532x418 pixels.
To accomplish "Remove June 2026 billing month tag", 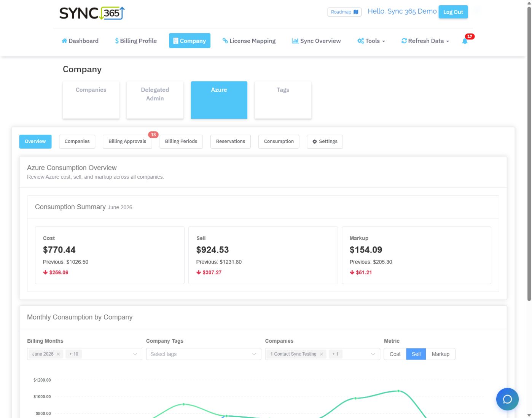I will (x=58, y=354).
